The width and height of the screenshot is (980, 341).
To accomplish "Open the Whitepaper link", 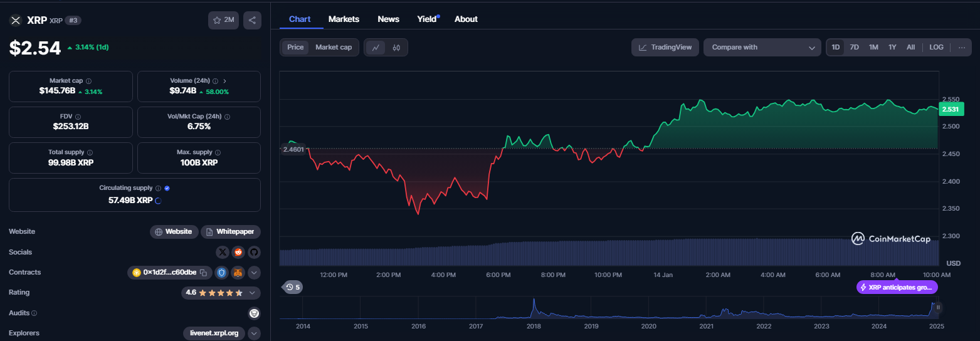I will (231, 232).
